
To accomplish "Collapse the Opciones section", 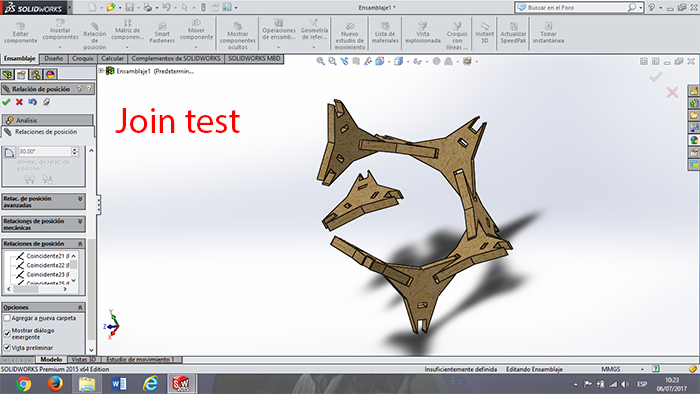I will [x=80, y=307].
